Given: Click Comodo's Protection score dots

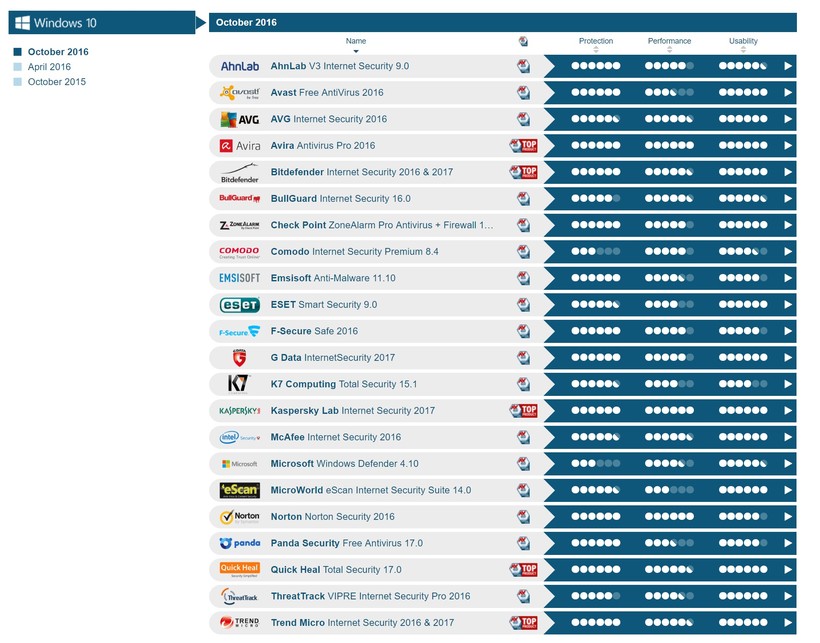Looking at the screenshot, I should tap(596, 251).
